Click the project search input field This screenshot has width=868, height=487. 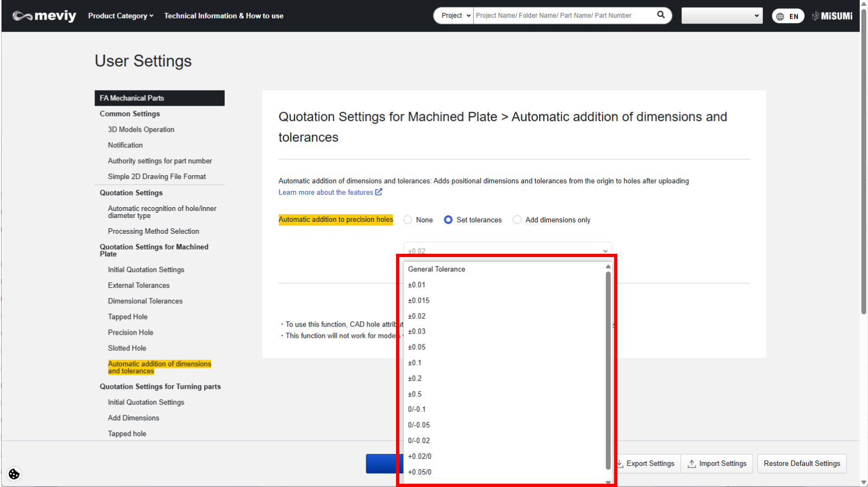click(563, 16)
